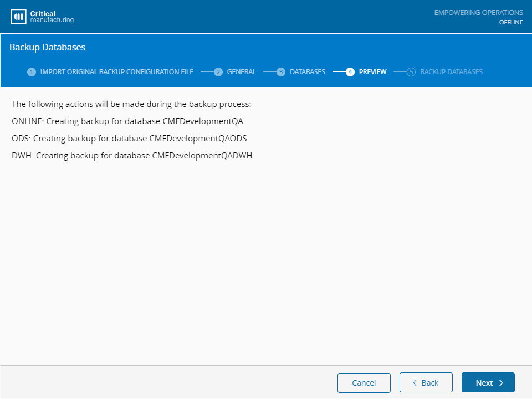
Task: Select the ODS CMFDevelopmentQAODS backup line
Action: [x=129, y=139]
